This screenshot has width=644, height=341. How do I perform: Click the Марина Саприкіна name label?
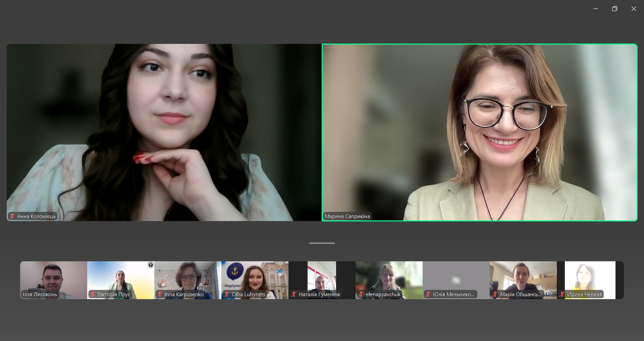coord(347,216)
